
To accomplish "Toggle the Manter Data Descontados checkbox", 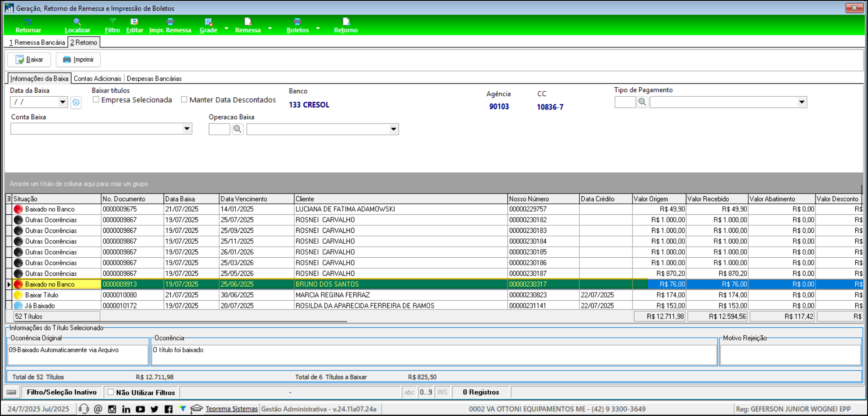I will click(x=184, y=99).
